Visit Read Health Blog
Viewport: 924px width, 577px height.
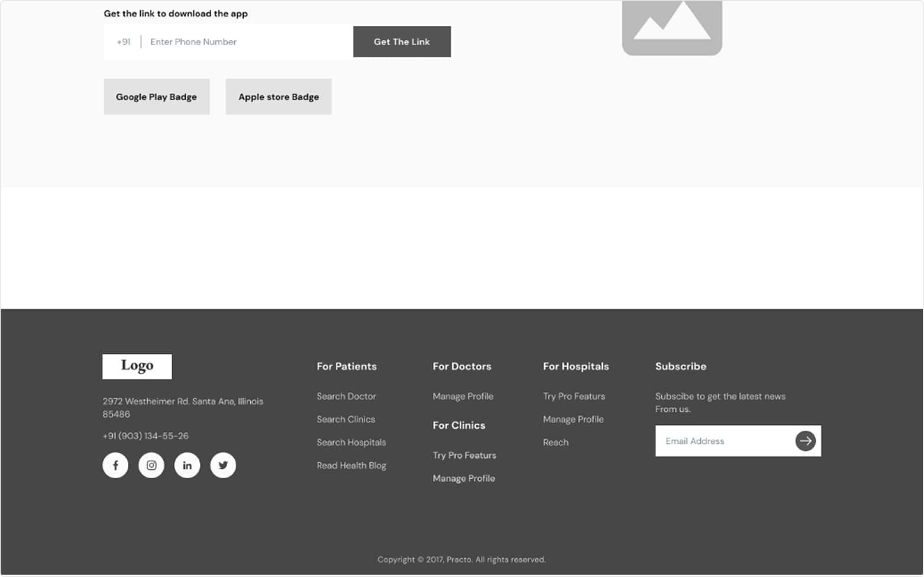(351, 466)
